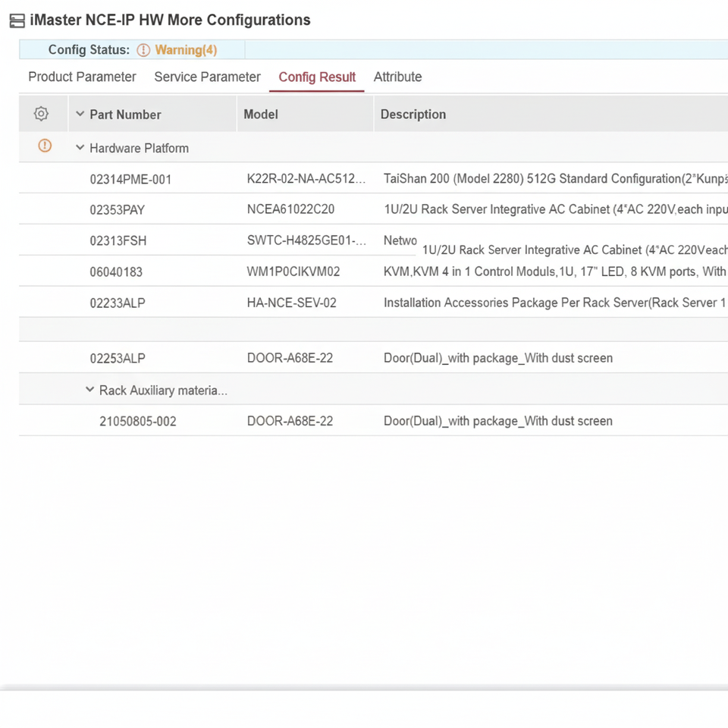
Task: Click model SWTC-H4825GE01 cell
Action: tap(306, 240)
